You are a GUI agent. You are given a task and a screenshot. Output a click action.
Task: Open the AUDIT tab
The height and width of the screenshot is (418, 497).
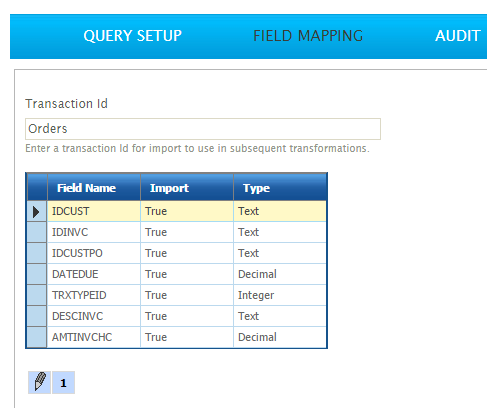tap(458, 36)
